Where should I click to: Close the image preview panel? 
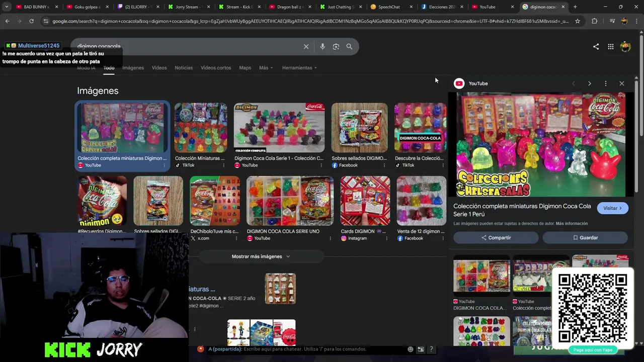click(622, 83)
